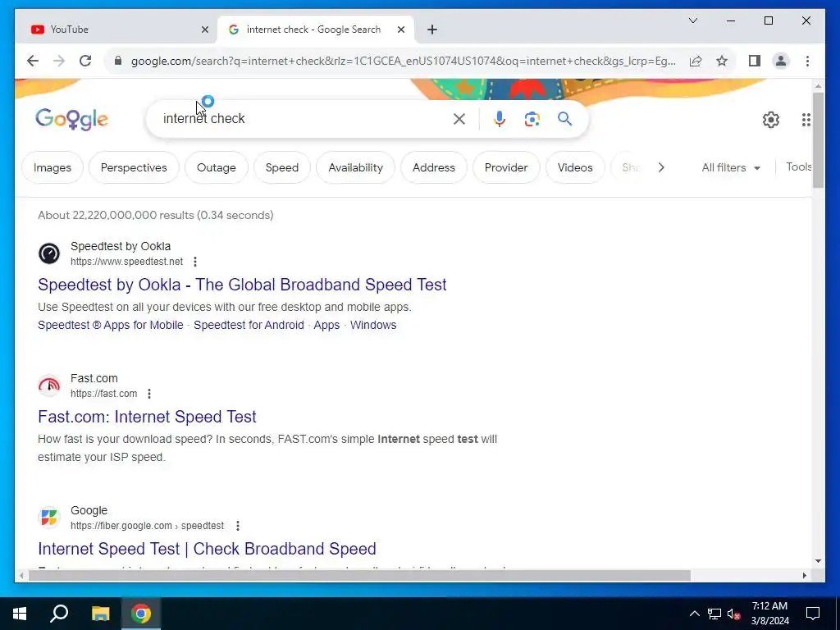Go back using the browser back arrow
This screenshot has height=630, width=840.
(x=33, y=61)
